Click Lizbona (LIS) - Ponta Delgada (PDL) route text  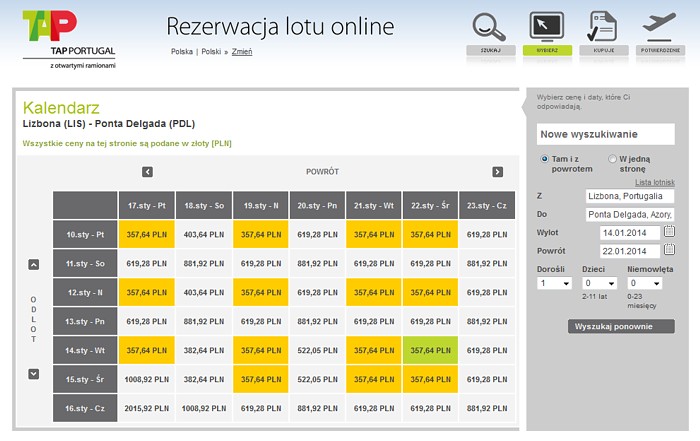(109, 124)
